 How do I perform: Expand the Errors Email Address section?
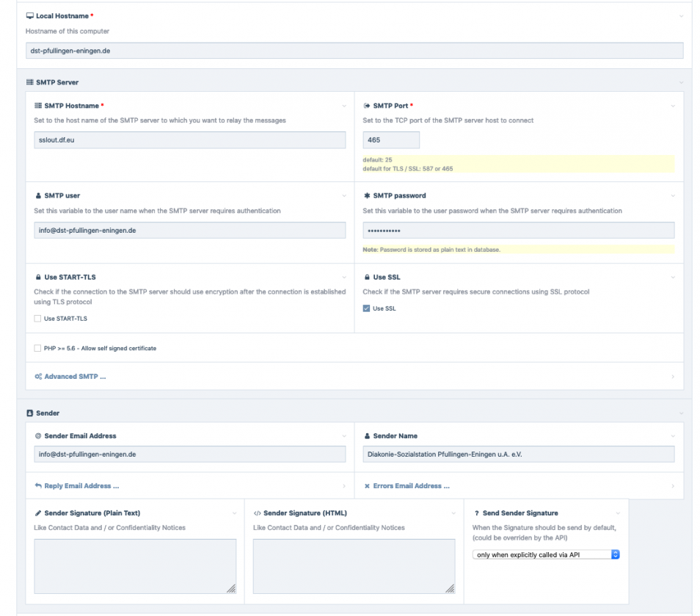411,486
